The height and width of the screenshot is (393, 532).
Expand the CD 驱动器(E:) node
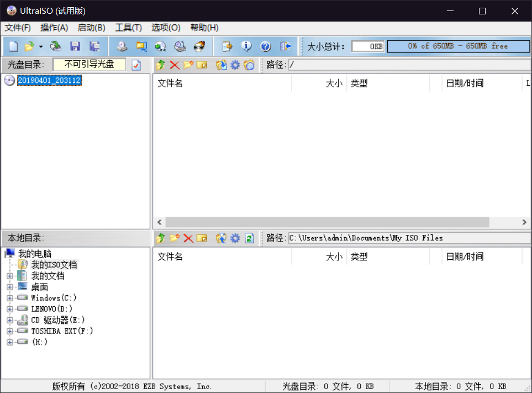pyautogui.click(x=10, y=320)
